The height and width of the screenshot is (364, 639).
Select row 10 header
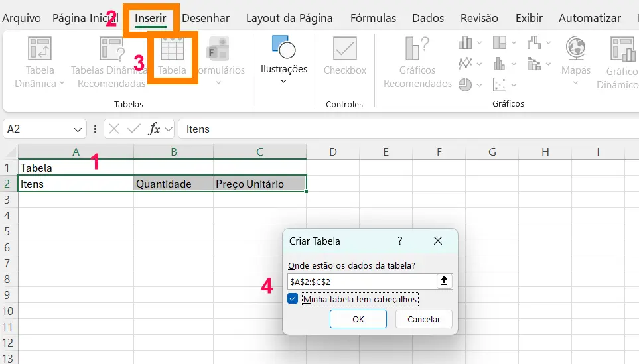[x=9, y=311]
